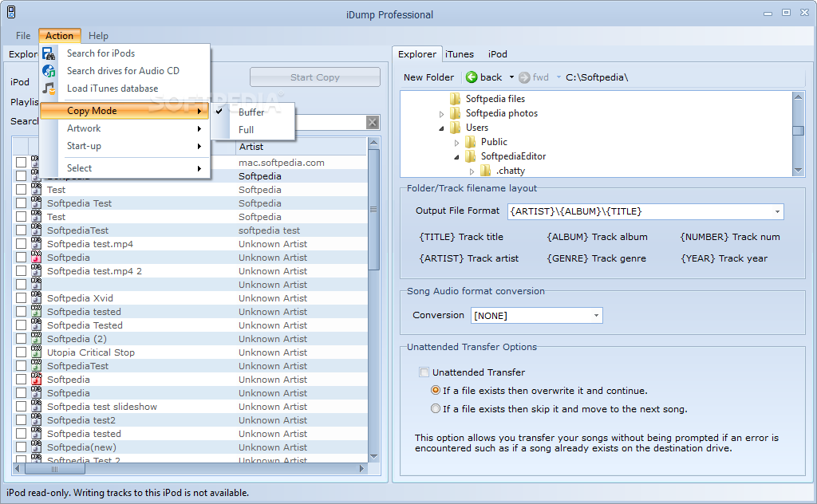Sort tracks by the Artist column header
Screen dimensions: 817x504
click(x=301, y=147)
